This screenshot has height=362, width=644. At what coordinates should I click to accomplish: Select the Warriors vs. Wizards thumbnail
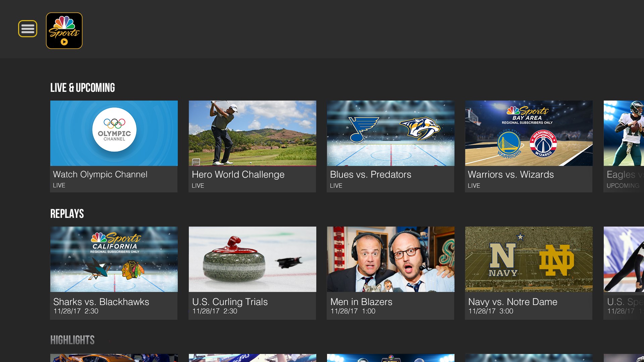point(529,133)
